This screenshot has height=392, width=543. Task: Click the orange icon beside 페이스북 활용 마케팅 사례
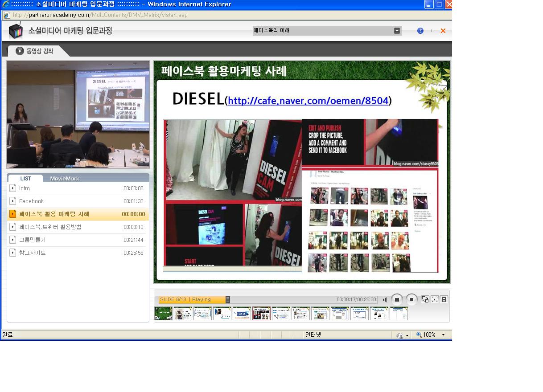point(13,214)
